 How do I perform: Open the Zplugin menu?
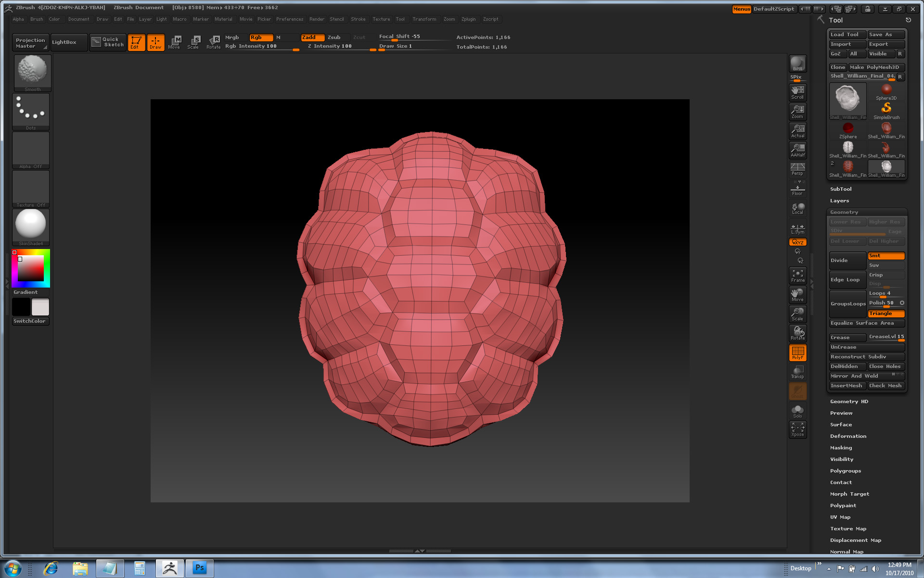coord(468,19)
